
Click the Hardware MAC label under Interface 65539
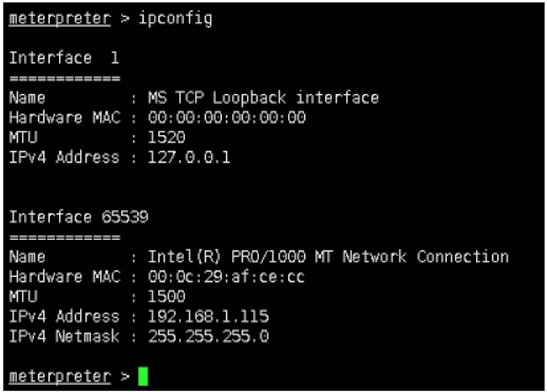click(x=65, y=276)
